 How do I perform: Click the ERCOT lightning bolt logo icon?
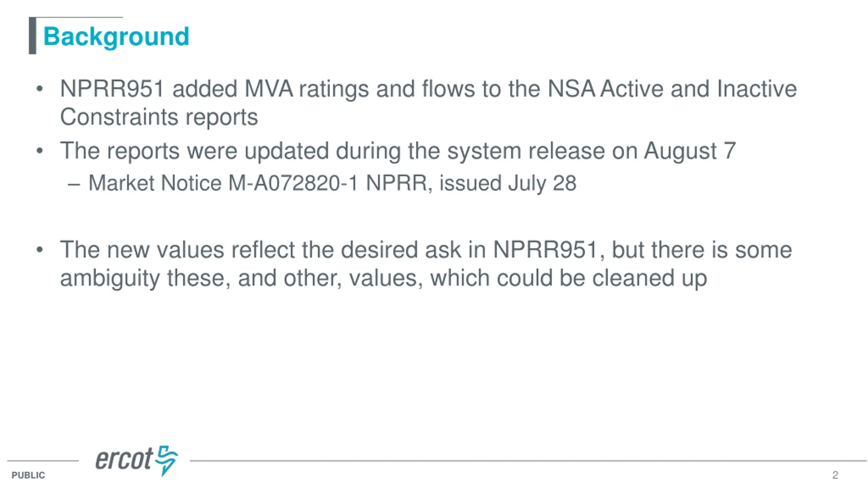coord(166,461)
